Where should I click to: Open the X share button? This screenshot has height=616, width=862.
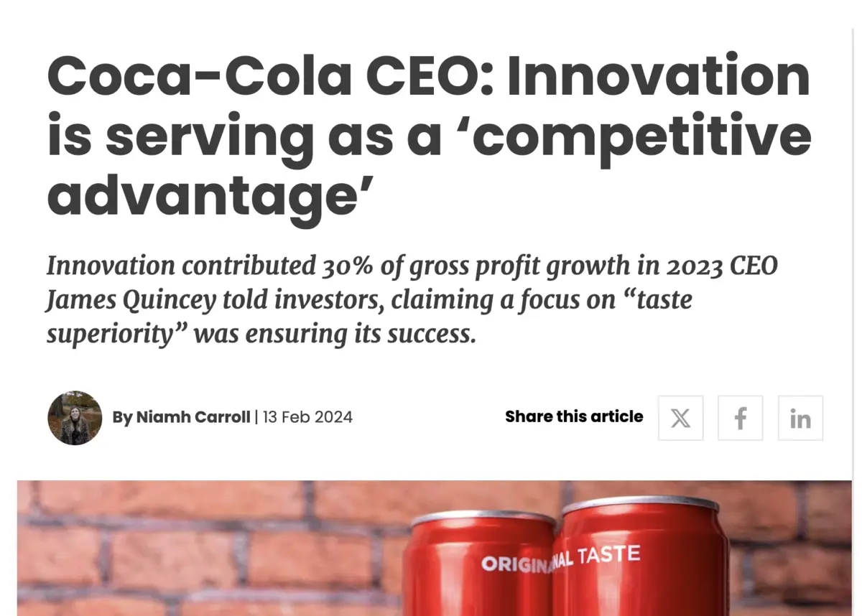point(680,418)
